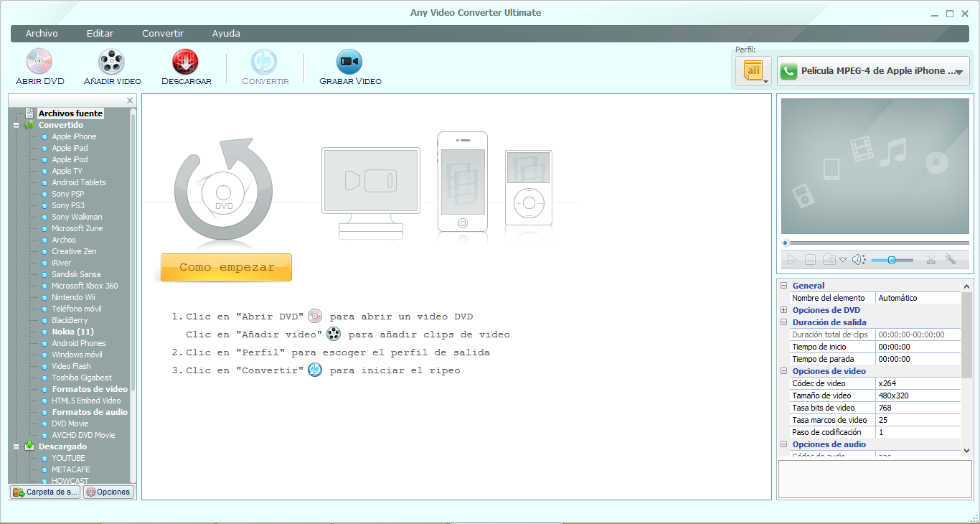Collapse the Duración de salida group
The image size is (980, 524).
[x=783, y=322]
